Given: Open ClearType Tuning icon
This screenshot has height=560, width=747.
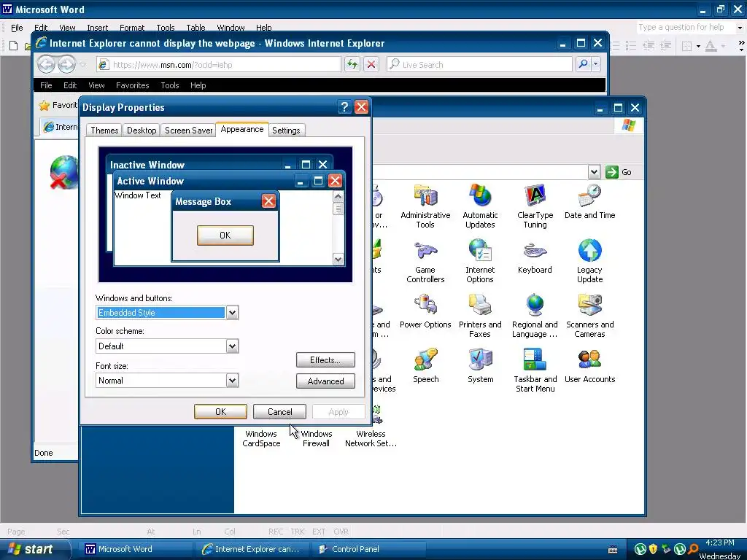Looking at the screenshot, I should (535, 206).
